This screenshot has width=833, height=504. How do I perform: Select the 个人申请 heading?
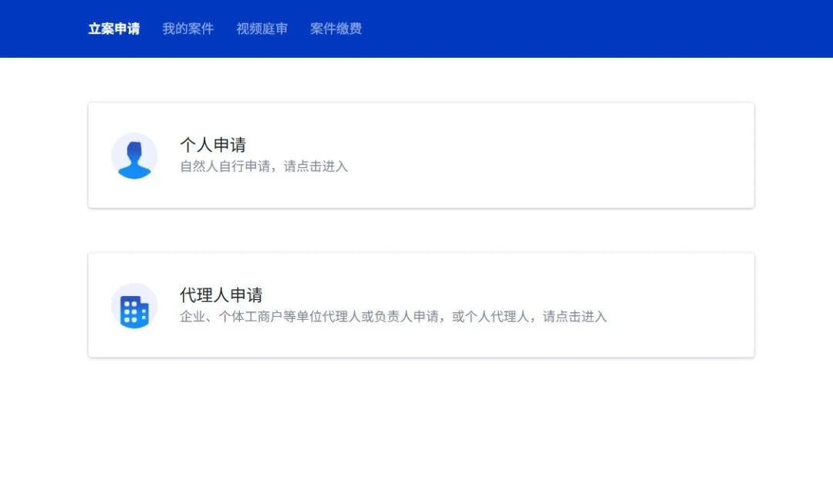[x=213, y=144]
